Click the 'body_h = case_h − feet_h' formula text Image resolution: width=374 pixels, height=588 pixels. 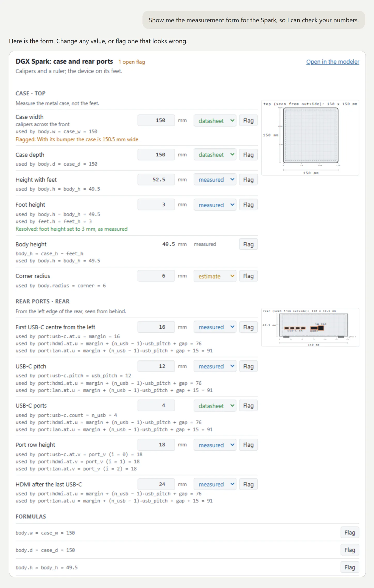click(49, 254)
